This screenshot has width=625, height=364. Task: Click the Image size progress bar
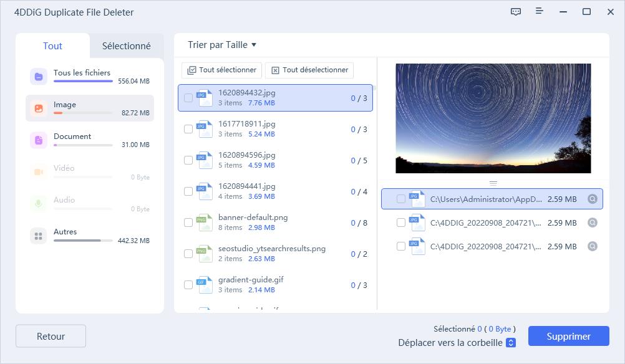click(84, 113)
